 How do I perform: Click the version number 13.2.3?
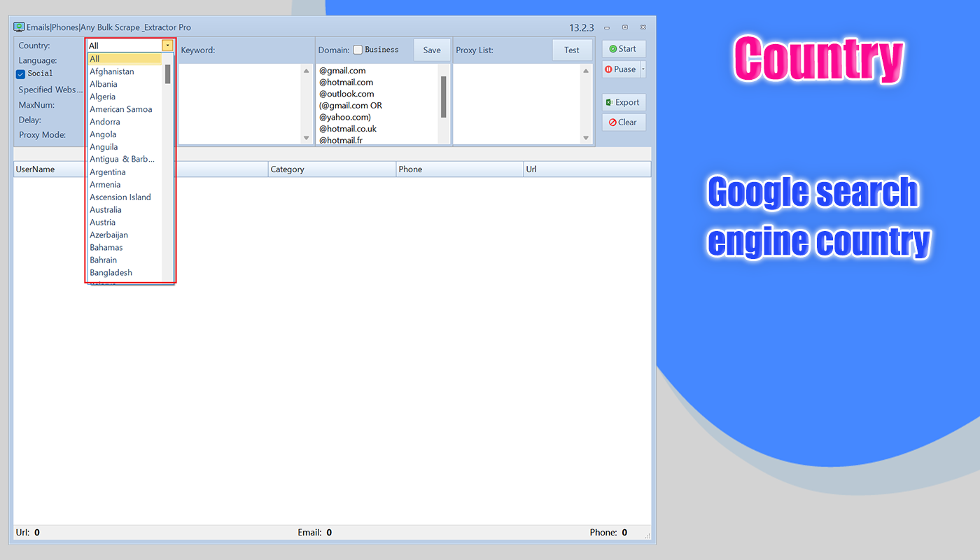click(x=582, y=28)
